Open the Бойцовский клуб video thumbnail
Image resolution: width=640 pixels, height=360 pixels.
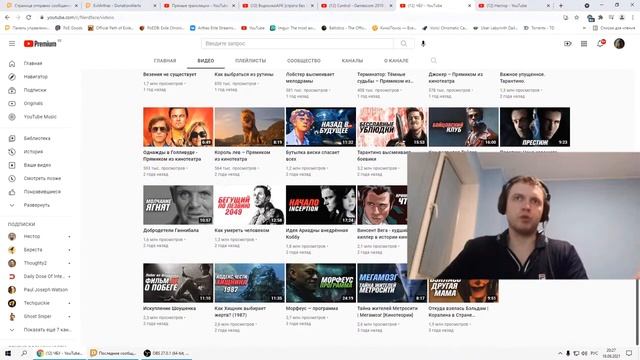point(463,127)
